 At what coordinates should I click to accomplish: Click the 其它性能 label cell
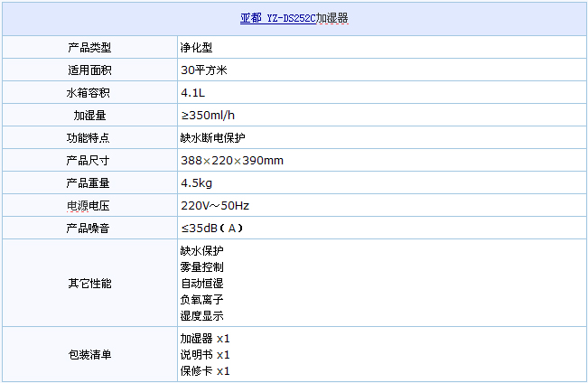89,283
